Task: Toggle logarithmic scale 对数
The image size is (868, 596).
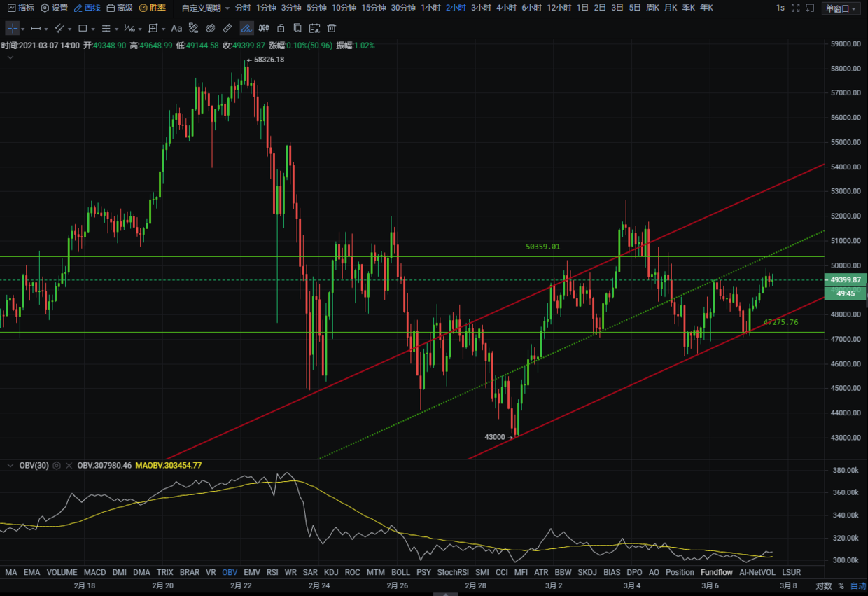Action: 823,585
